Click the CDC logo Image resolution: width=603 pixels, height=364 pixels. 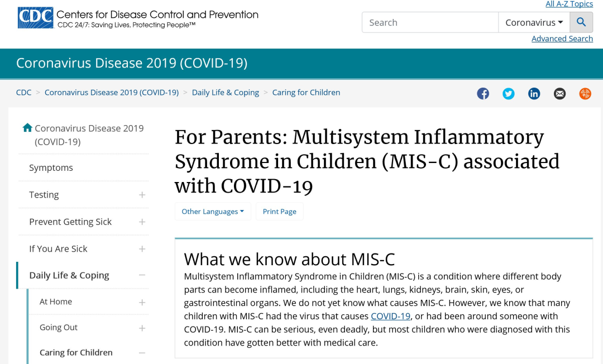pyautogui.click(x=35, y=18)
